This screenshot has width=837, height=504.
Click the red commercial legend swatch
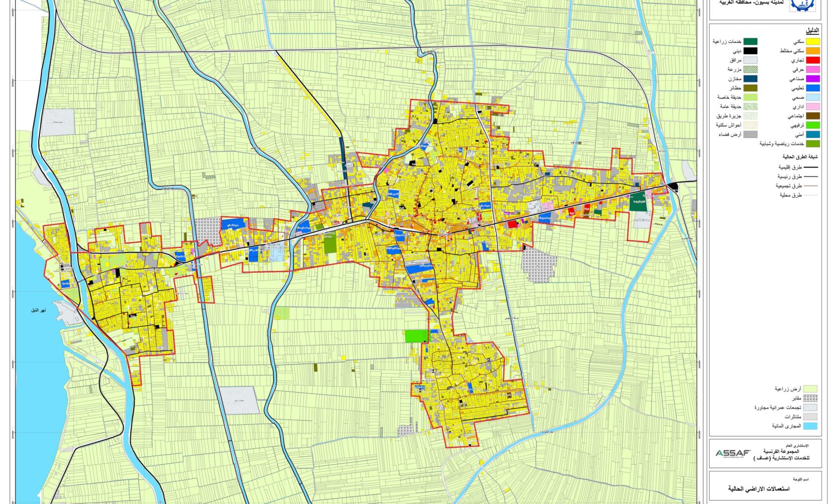pos(813,60)
